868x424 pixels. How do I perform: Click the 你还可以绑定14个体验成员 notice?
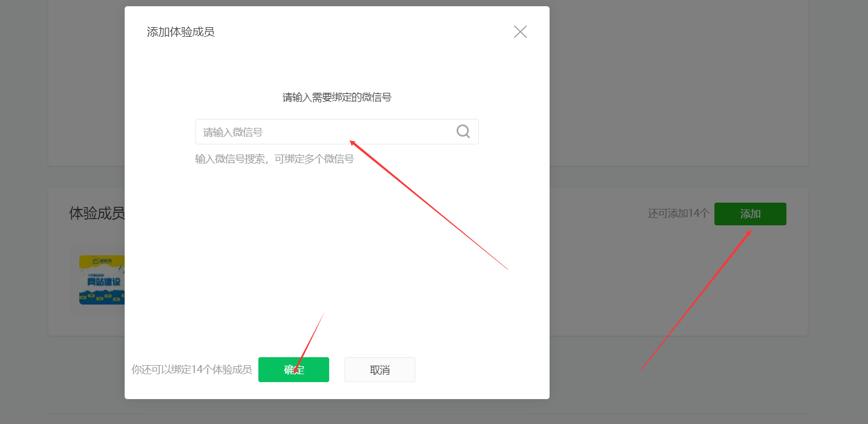(x=192, y=370)
